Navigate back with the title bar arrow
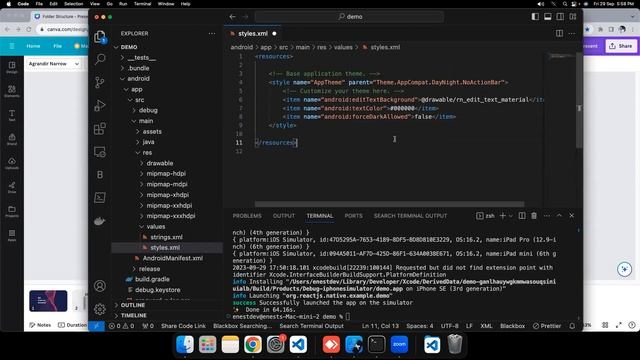The image size is (640, 360). pyautogui.click(x=232, y=17)
